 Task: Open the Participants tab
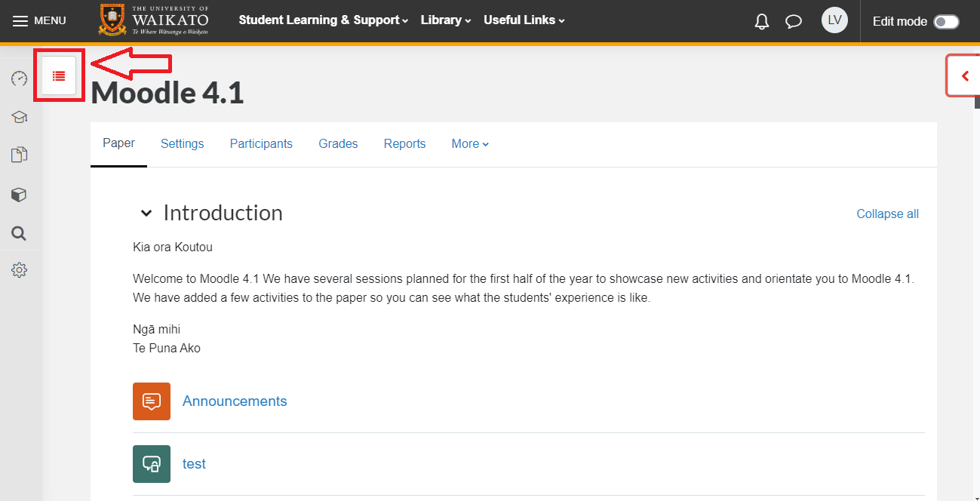click(261, 144)
